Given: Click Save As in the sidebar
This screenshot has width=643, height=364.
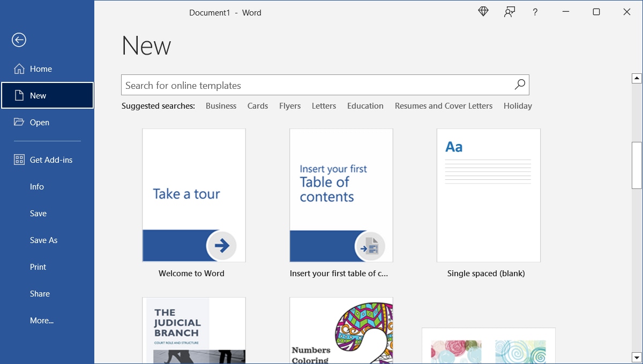Looking at the screenshot, I should (x=43, y=240).
